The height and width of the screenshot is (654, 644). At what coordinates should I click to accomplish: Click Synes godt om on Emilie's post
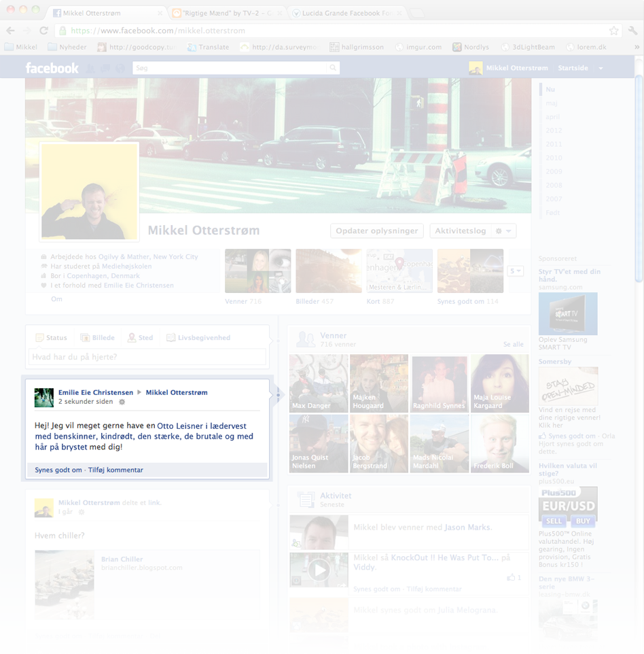[x=58, y=470]
